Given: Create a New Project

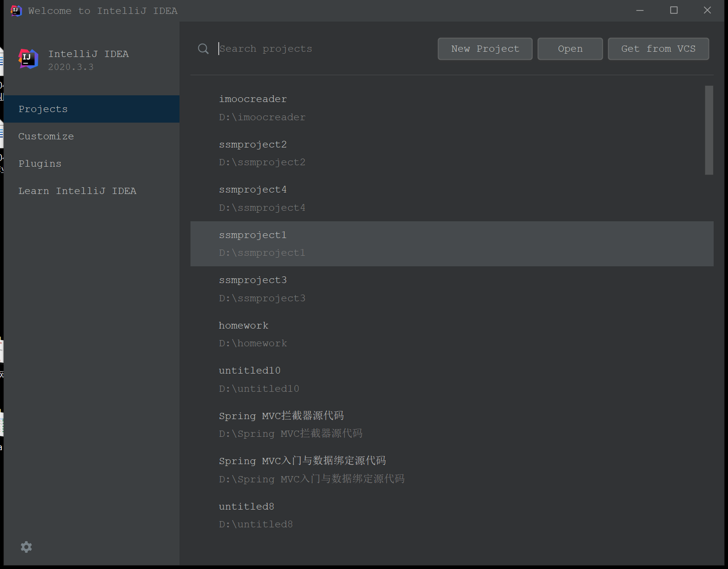Looking at the screenshot, I should (x=485, y=49).
